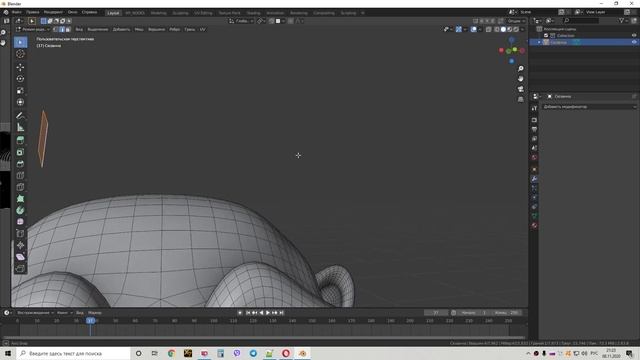
Task: Switch perspective/orthographic grid icon
Action: [x=520, y=99]
